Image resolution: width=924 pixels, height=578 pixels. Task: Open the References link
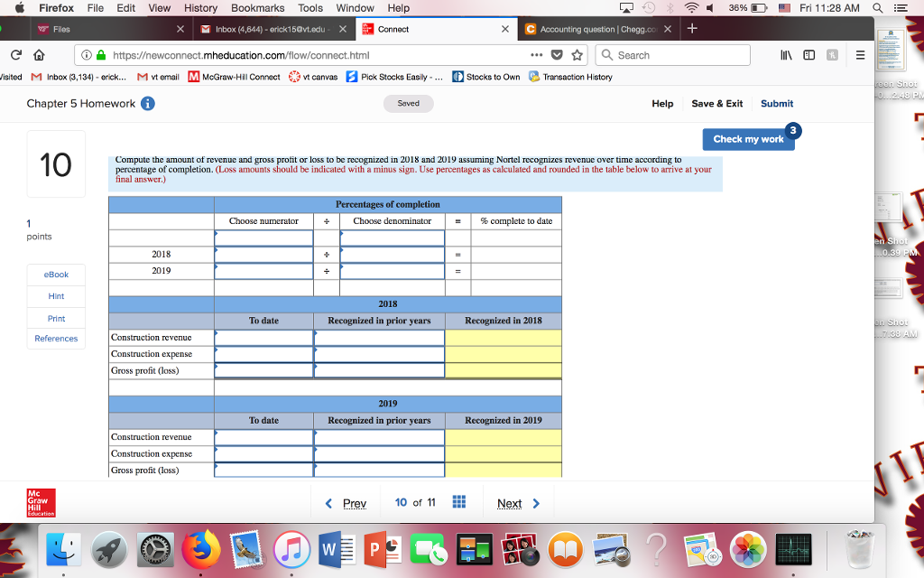pyautogui.click(x=56, y=338)
